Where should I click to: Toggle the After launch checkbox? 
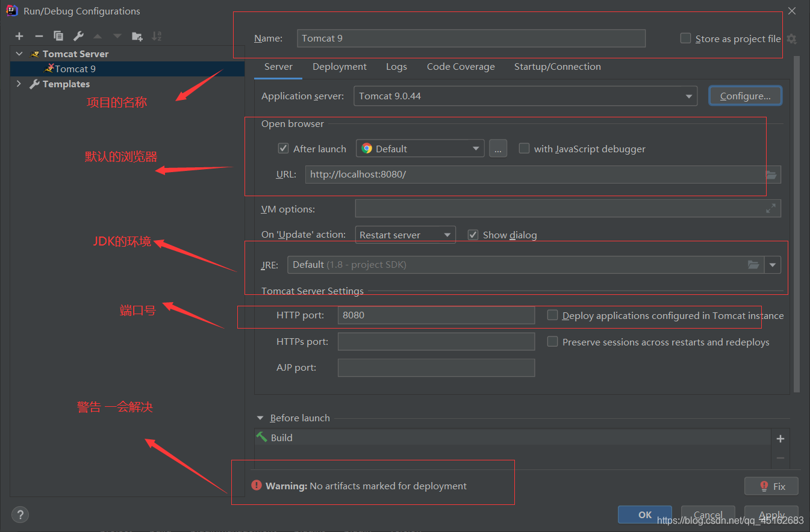click(x=284, y=148)
